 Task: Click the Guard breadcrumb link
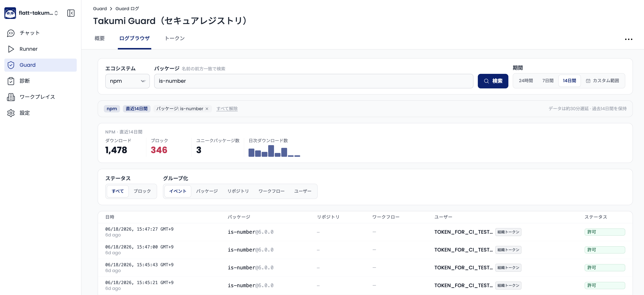point(100,9)
